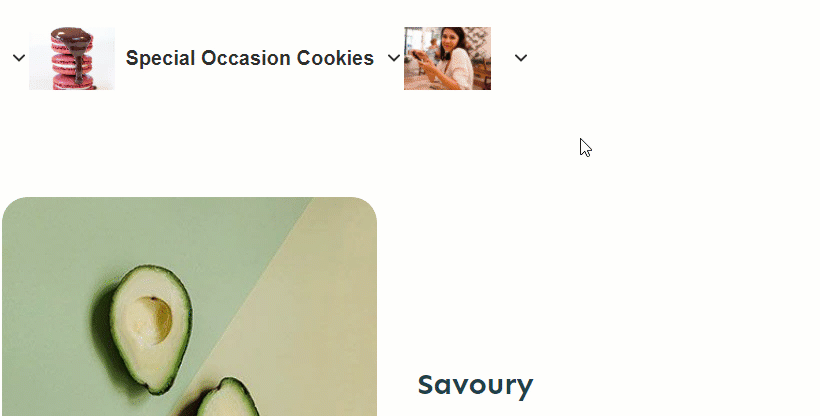The image size is (820, 416).
Task: Expand the Special Occasion Cookies dropdown arrow
Action: [x=394, y=58]
